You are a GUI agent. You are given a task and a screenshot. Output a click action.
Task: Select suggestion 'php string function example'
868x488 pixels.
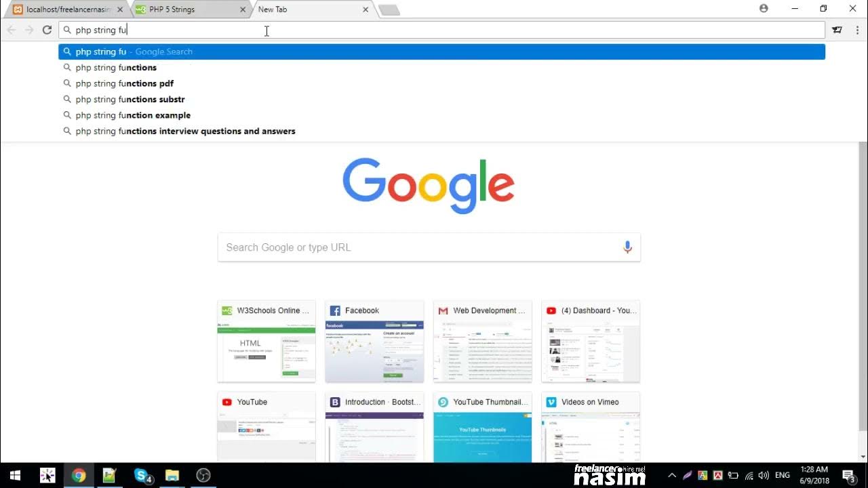click(x=441, y=115)
